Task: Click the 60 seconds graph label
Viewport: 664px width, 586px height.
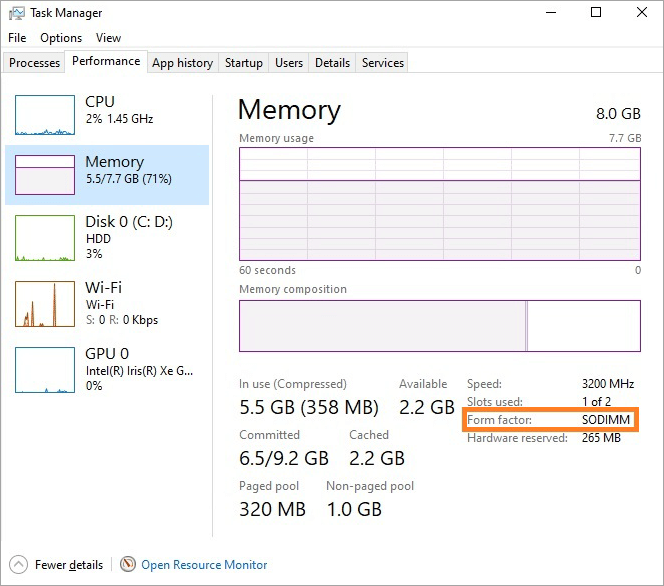Action: point(267,270)
